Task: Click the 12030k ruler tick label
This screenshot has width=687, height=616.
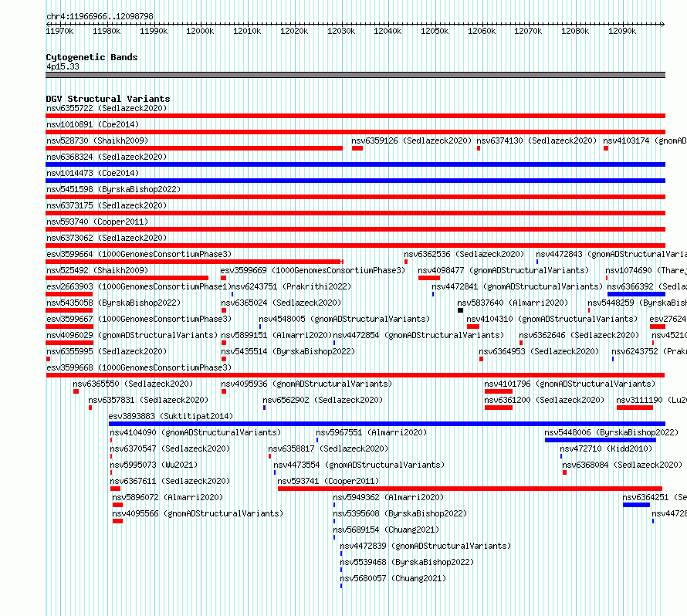Action: point(341,31)
